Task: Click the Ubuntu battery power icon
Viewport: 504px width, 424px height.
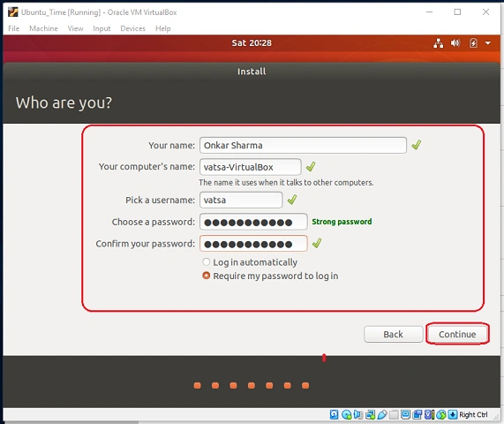Action: 473,42
